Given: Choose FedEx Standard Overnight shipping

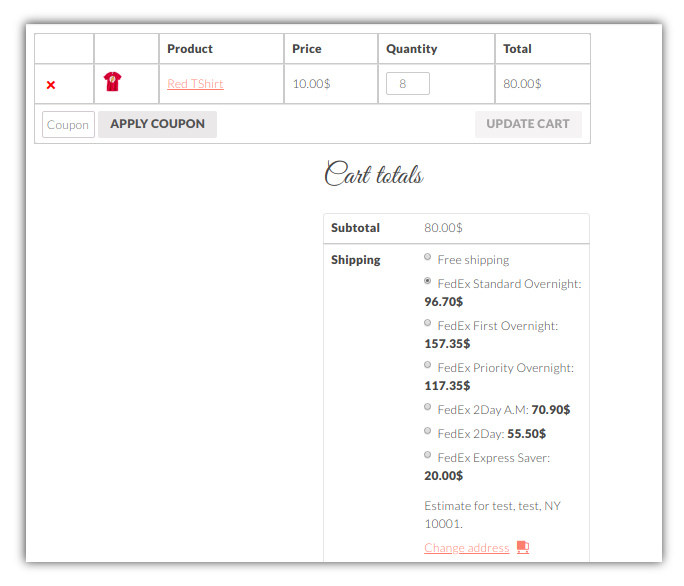Looking at the screenshot, I should tap(428, 281).
